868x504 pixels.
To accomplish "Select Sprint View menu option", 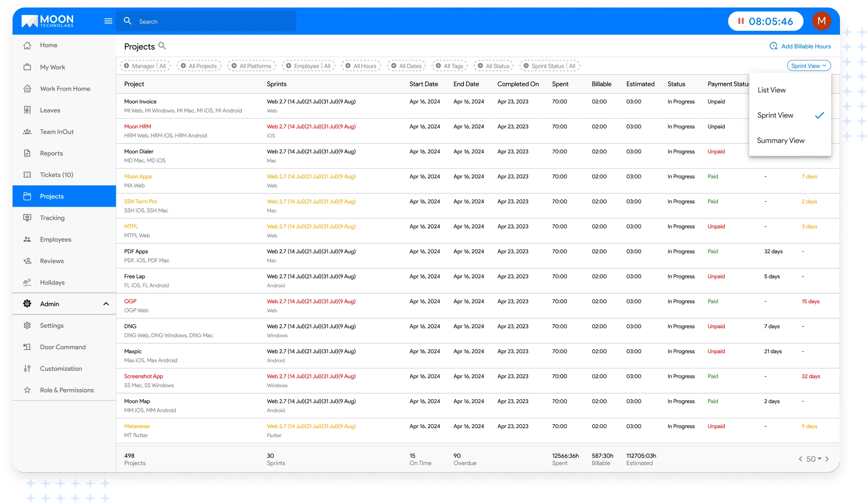I will tap(790, 115).
